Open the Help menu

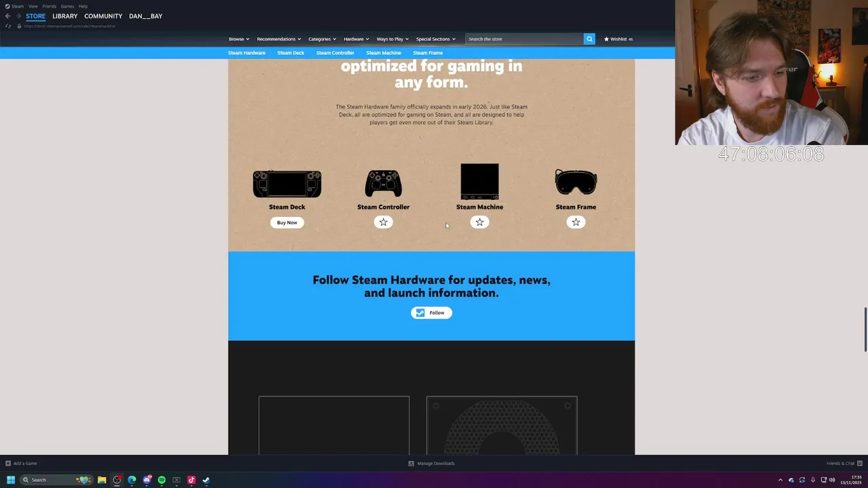point(83,6)
